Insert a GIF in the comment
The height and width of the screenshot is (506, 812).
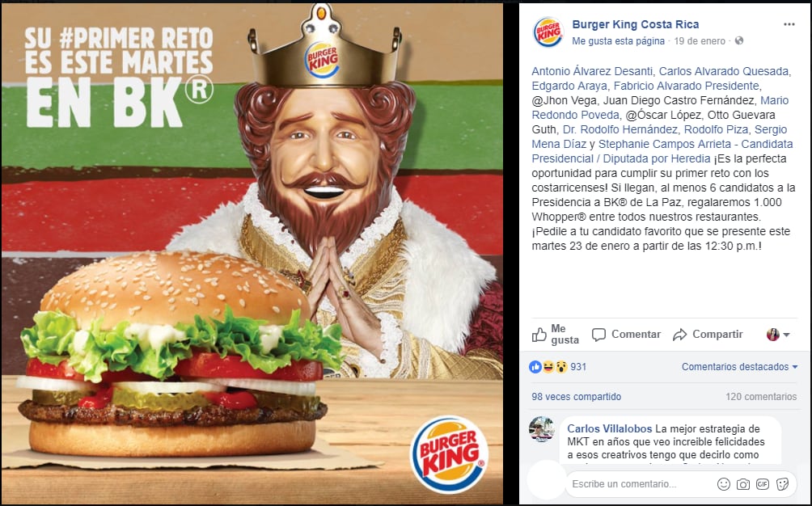[763, 483]
